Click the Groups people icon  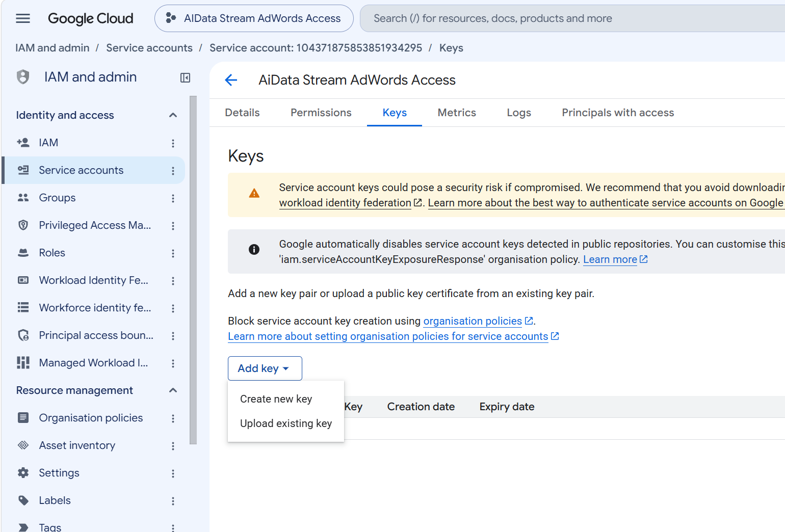(x=23, y=198)
